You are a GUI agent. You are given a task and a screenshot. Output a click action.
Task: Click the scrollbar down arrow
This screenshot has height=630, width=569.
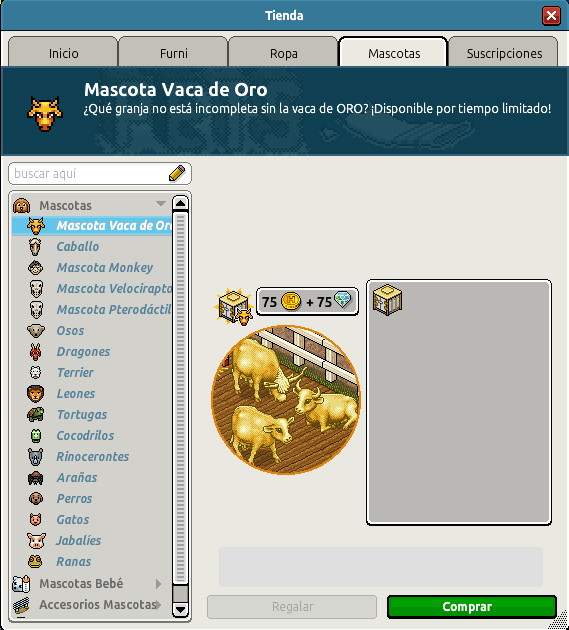click(x=180, y=610)
